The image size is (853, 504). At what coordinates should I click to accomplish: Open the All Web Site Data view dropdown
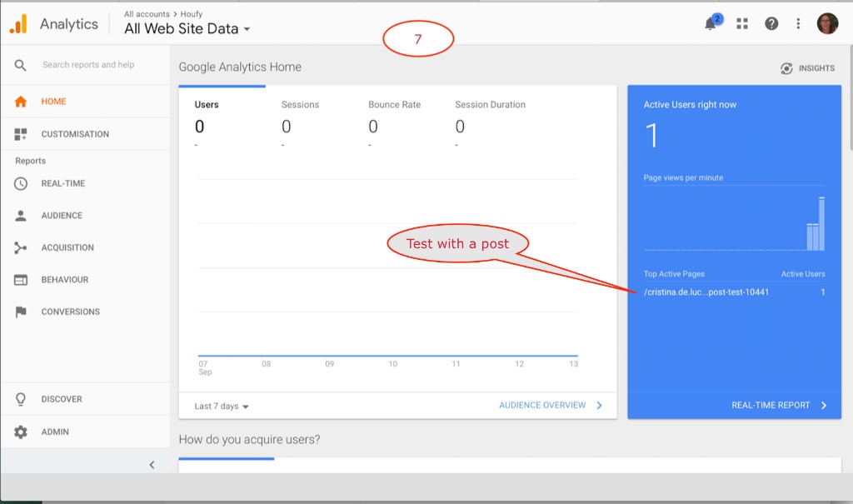click(187, 29)
